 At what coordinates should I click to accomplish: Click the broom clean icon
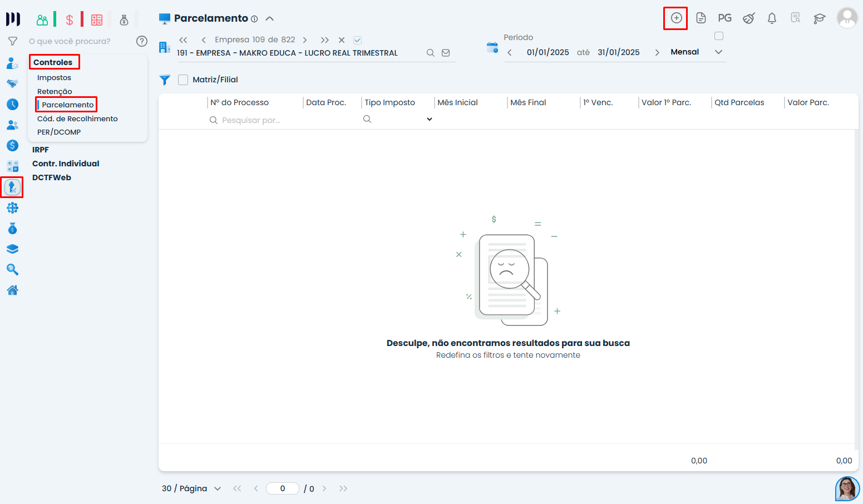tap(748, 18)
